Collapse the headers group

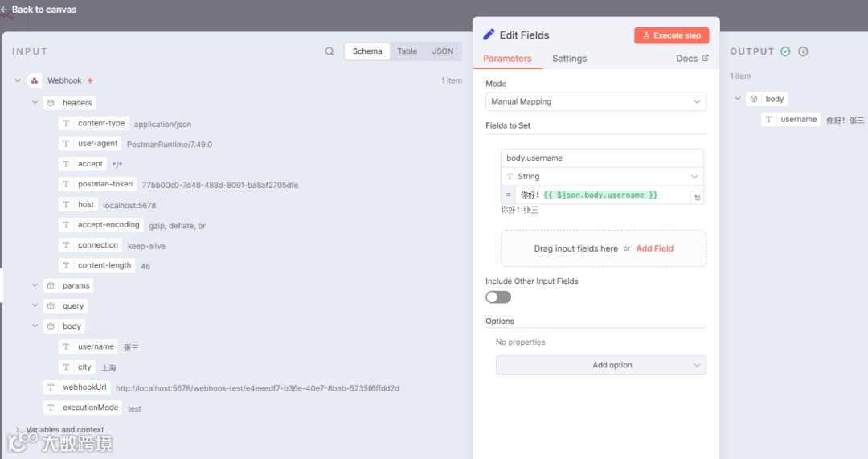click(35, 102)
